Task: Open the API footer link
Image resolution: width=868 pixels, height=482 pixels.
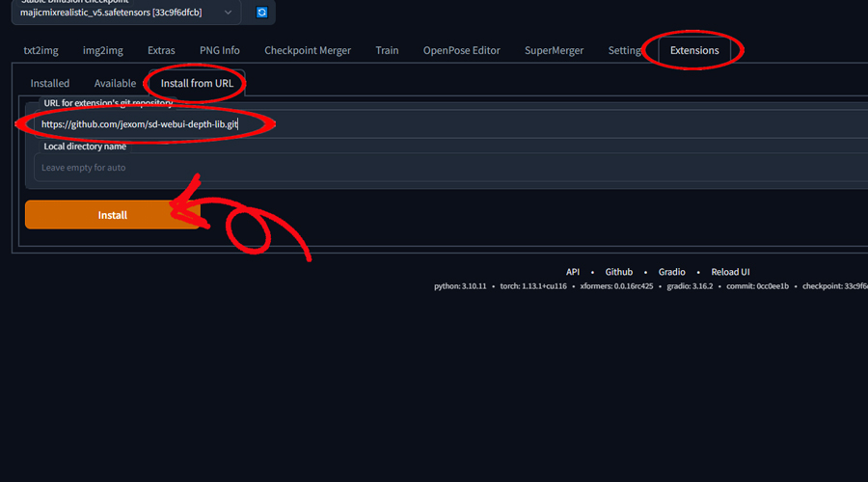Action: pyautogui.click(x=573, y=272)
